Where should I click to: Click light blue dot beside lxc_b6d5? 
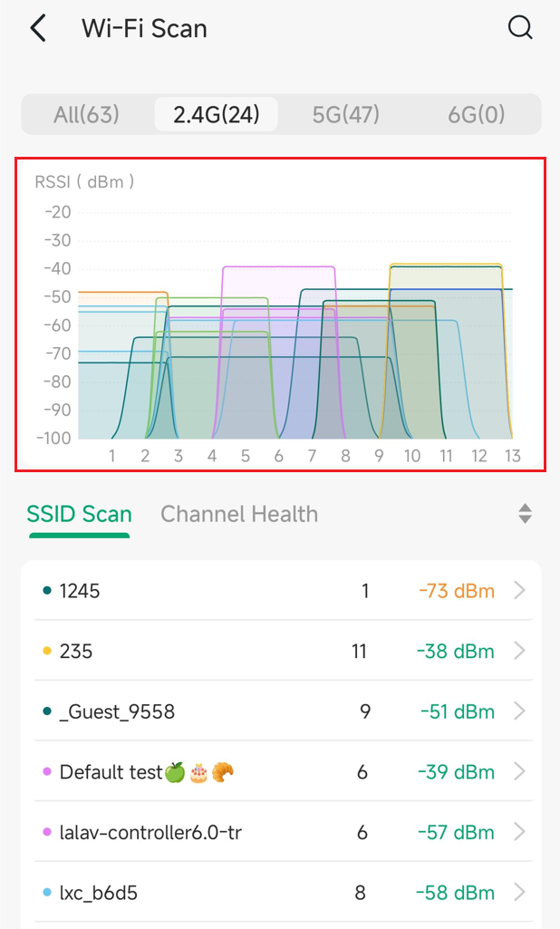point(47,893)
